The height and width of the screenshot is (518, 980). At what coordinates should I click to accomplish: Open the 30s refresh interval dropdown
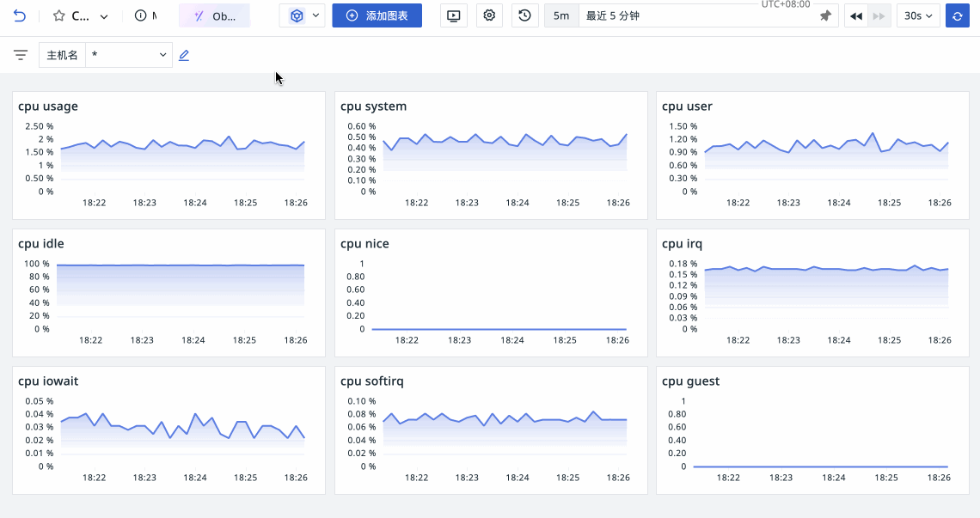(918, 15)
